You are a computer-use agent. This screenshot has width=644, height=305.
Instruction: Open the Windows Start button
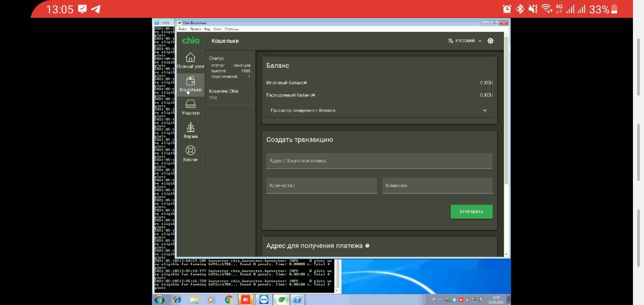[159, 299]
